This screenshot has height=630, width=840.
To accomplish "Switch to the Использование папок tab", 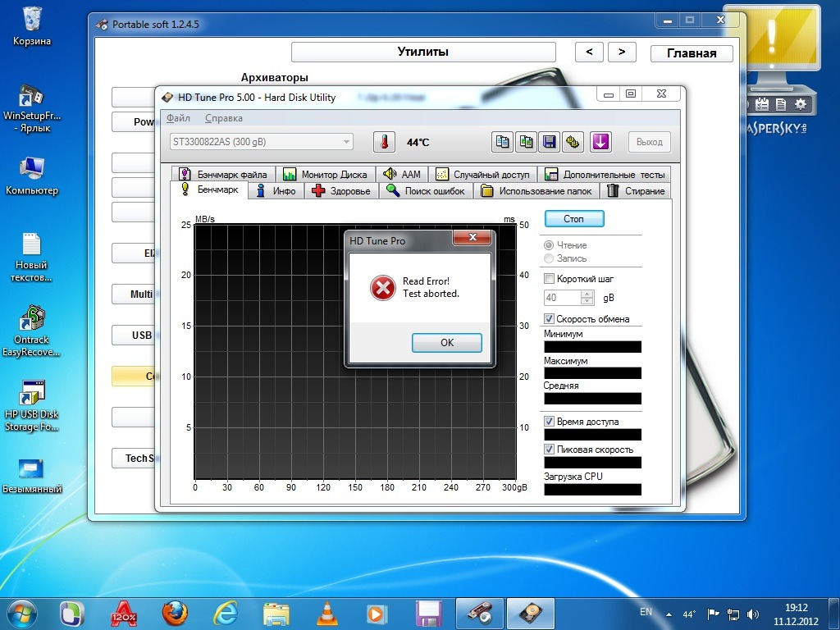I will point(536,190).
